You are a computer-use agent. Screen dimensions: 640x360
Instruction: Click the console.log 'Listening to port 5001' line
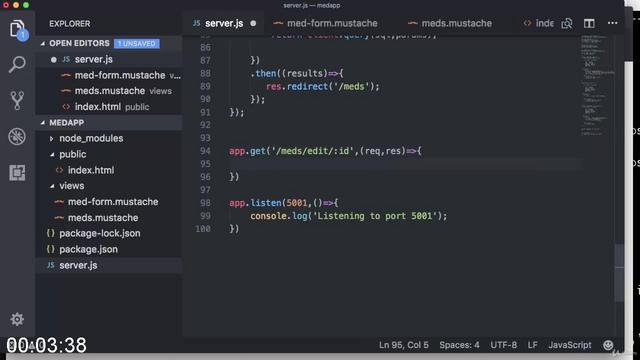349,216
